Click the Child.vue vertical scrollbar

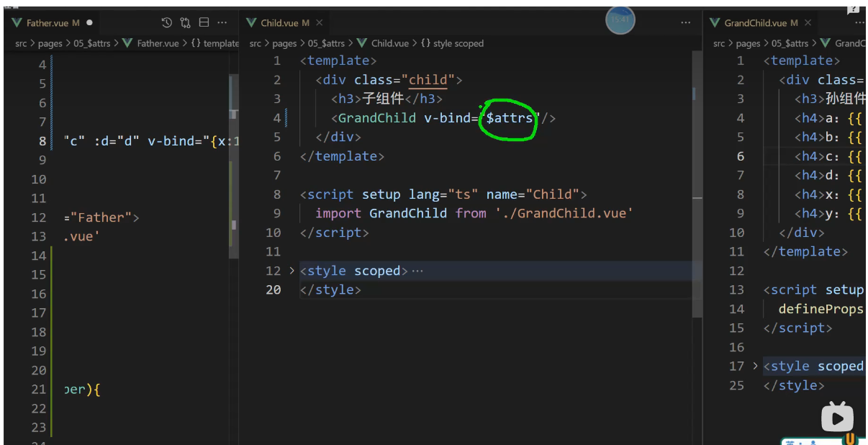point(697,184)
